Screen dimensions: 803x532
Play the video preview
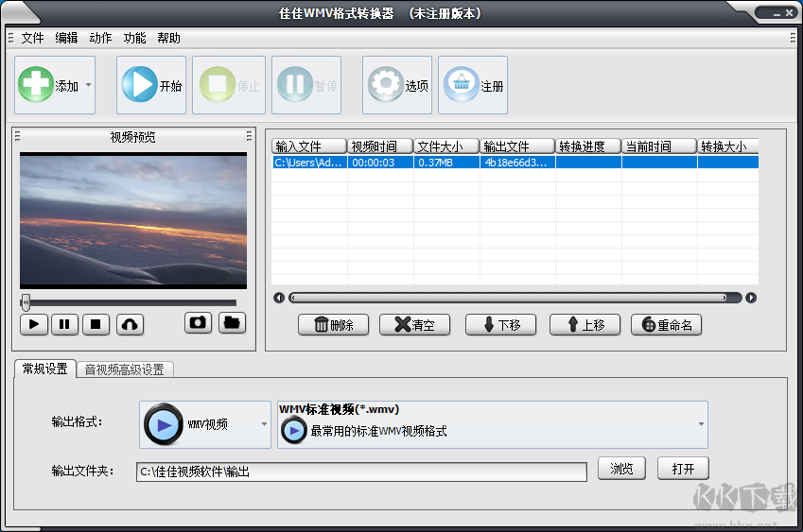(x=34, y=324)
